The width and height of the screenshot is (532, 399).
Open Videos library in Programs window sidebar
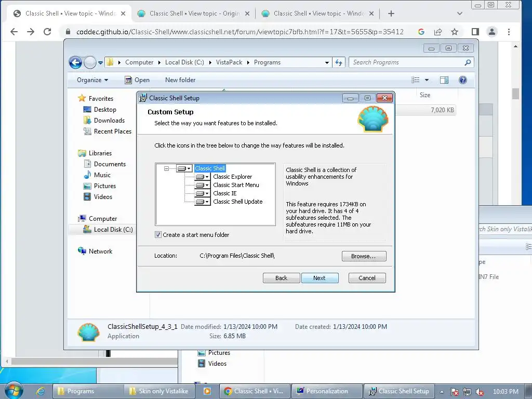point(103,197)
